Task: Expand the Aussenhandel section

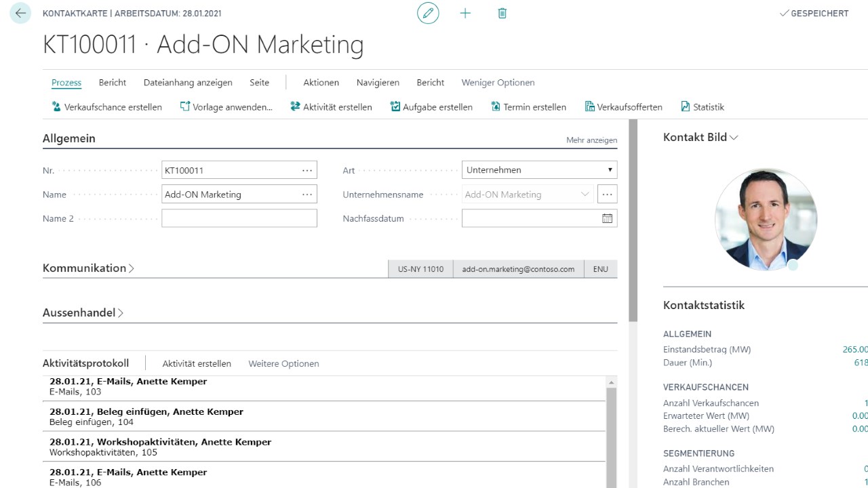Action: [83, 313]
